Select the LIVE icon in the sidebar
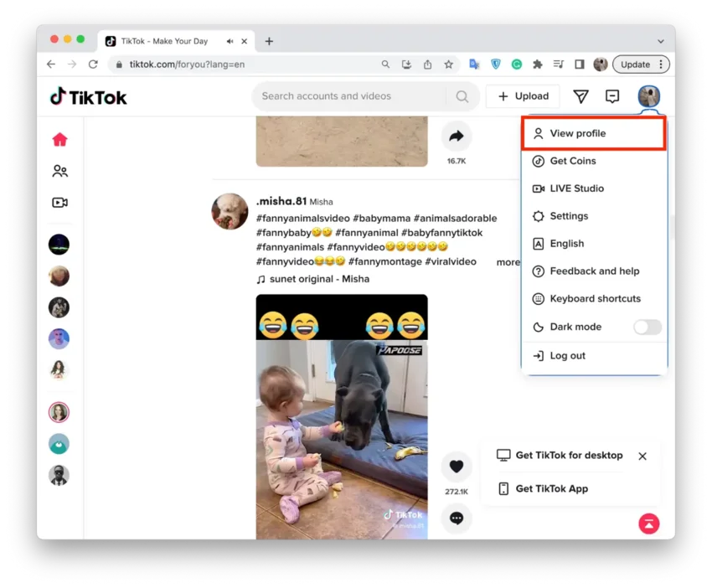Screen dimensions: 712x588 point(59,202)
